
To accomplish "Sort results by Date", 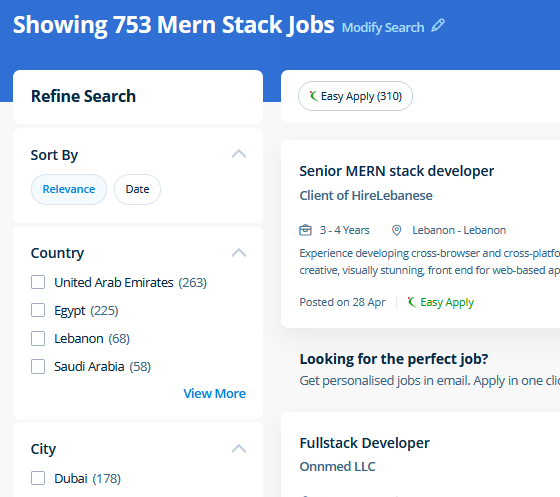I will click(x=138, y=189).
